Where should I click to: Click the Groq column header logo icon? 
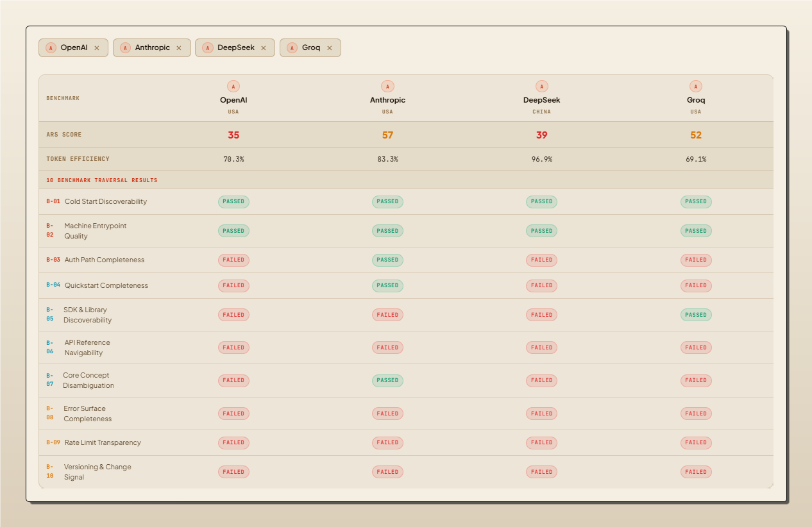(696, 87)
